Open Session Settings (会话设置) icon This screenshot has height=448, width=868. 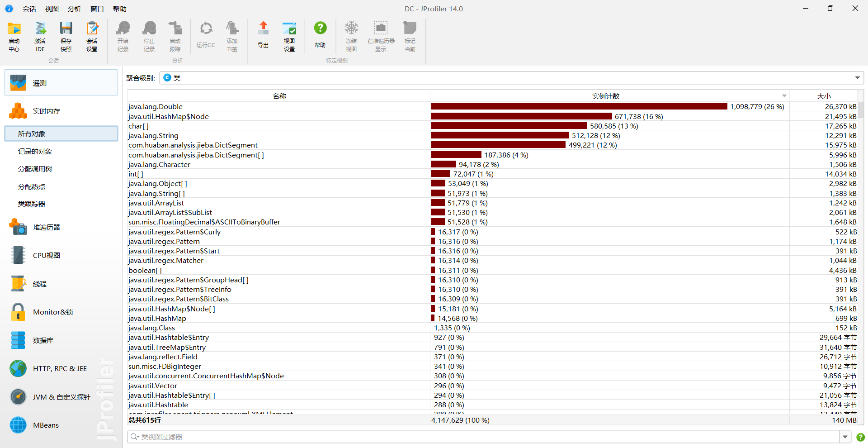[x=92, y=36]
